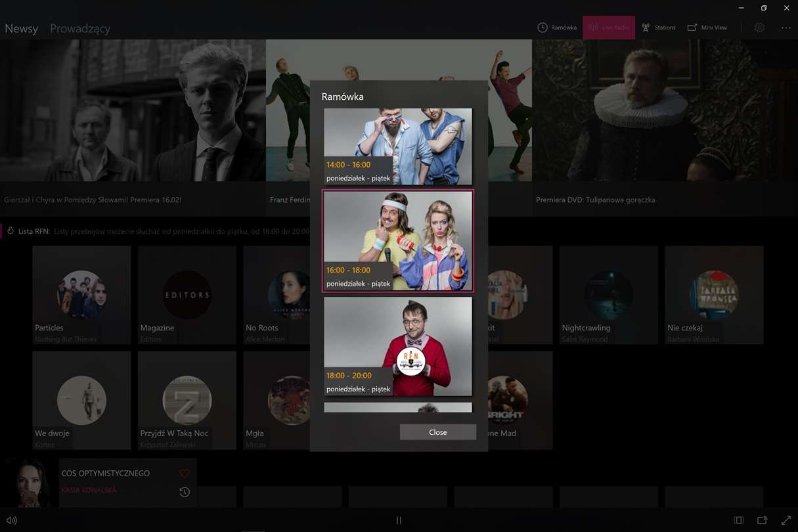
Task: Click the Ramówka dialog heading
Action: click(342, 97)
